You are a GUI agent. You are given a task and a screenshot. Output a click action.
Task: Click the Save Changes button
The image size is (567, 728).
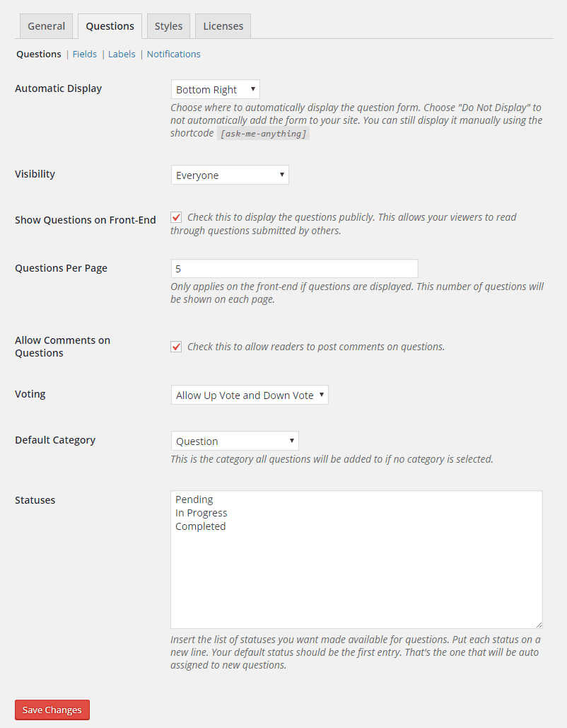pyautogui.click(x=52, y=710)
